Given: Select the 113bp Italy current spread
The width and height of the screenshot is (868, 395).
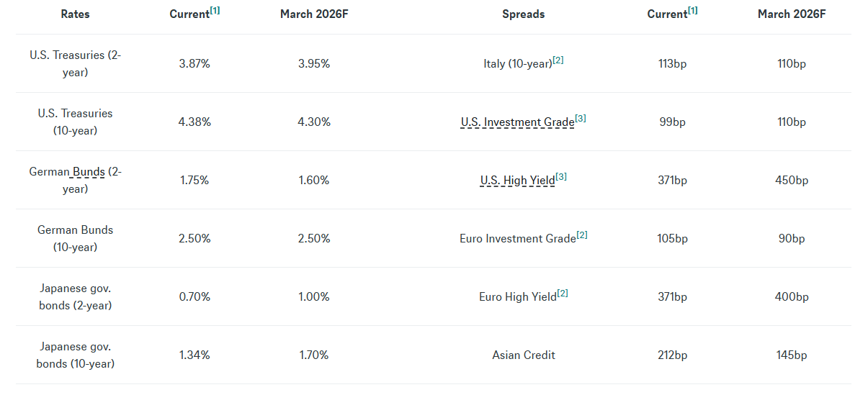Looking at the screenshot, I should click(x=672, y=64).
